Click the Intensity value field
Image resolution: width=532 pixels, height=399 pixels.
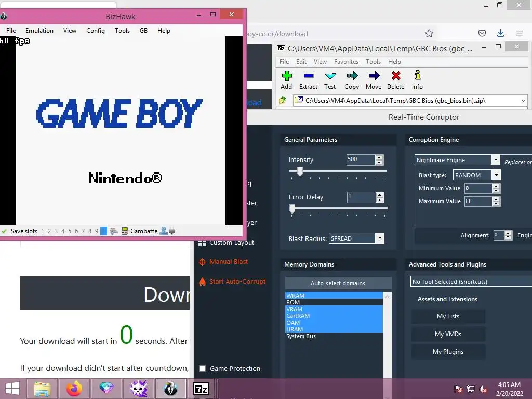coord(361,159)
